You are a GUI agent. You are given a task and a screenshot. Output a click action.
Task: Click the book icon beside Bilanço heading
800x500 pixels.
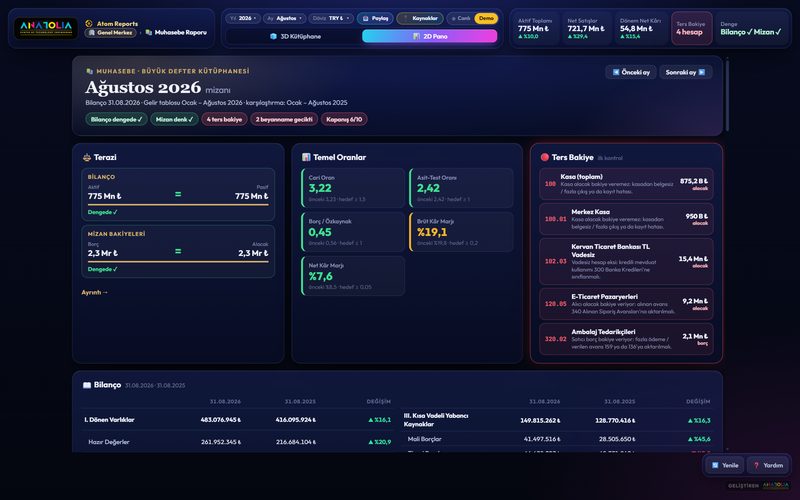87,385
